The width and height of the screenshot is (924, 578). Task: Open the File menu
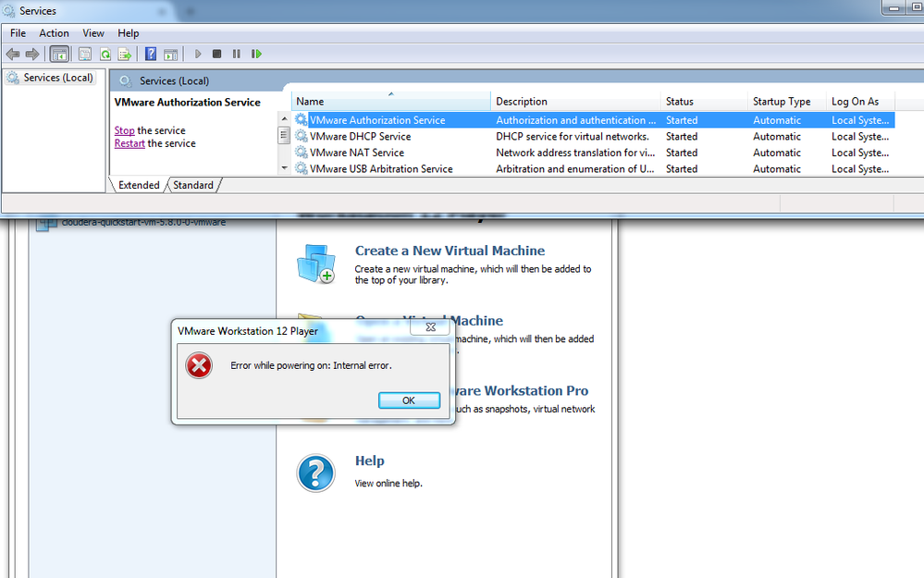(18, 33)
